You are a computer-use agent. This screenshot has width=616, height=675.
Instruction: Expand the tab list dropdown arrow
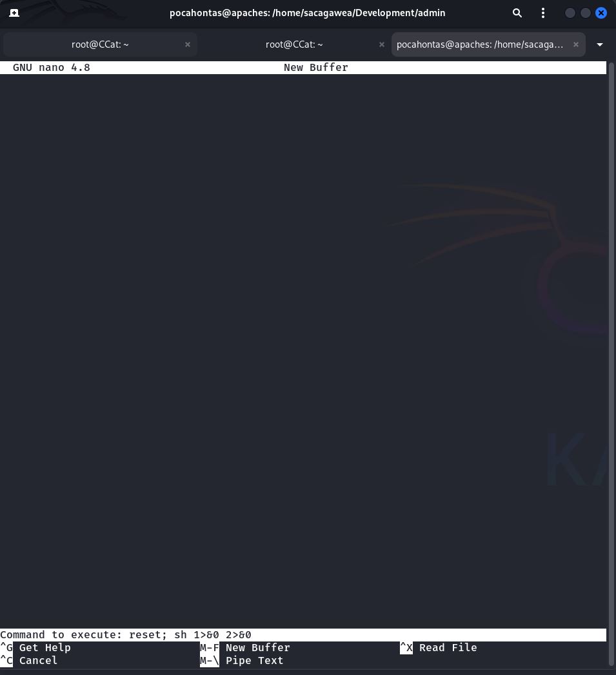click(x=600, y=44)
